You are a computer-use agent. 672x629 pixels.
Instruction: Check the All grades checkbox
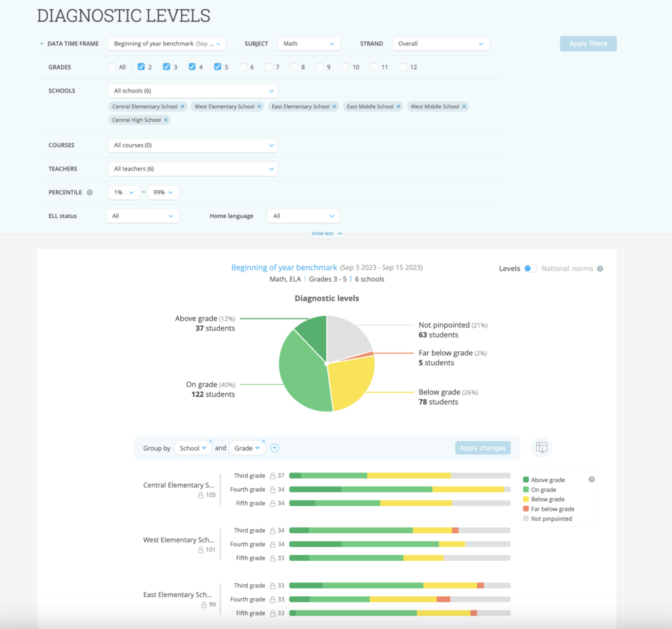[112, 66]
